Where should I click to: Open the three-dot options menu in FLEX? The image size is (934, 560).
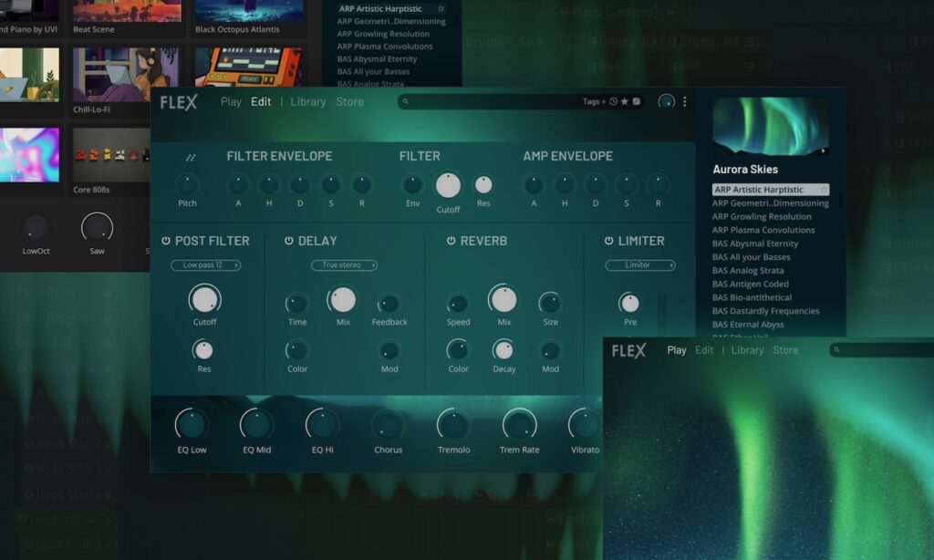[x=684, y=102]
